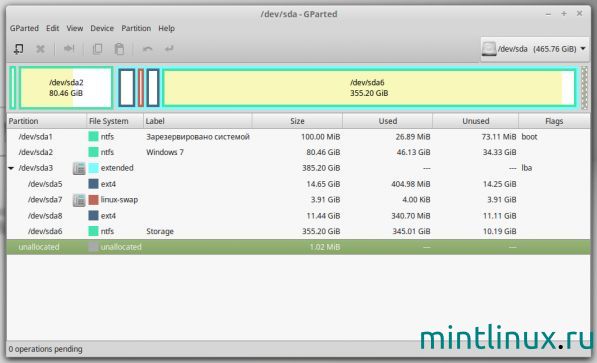597x363 pixels.
Task: Click the 'Storage' label cell
Action: coord(160,231)
